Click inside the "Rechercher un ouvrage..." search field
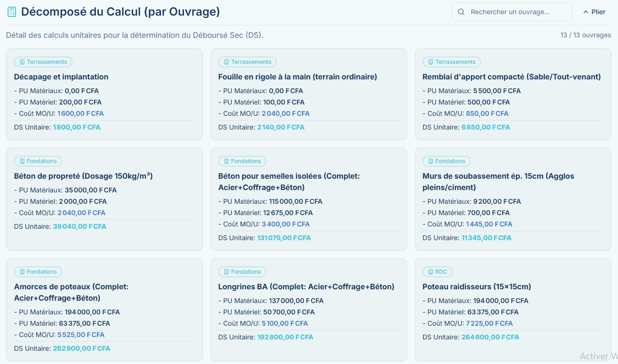 click(512, 12)
